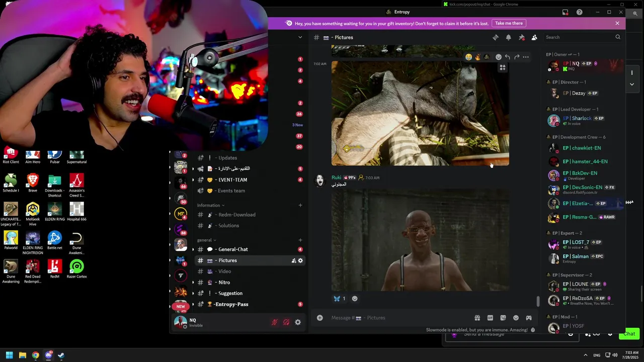This screenshot has width=644, height=362.
Task: Open Windows Start menu
Action: (x=9, y=355)
